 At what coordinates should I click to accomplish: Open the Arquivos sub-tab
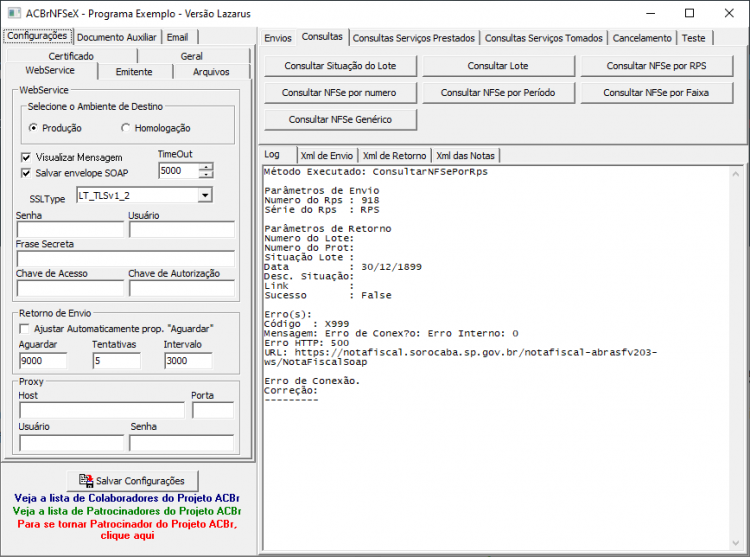click(211, 72)
